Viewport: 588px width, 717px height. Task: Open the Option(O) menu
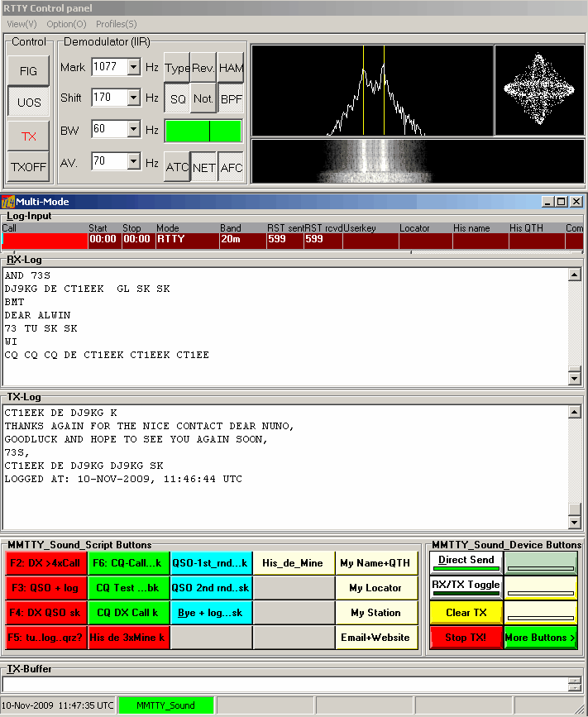pos(66,24)
